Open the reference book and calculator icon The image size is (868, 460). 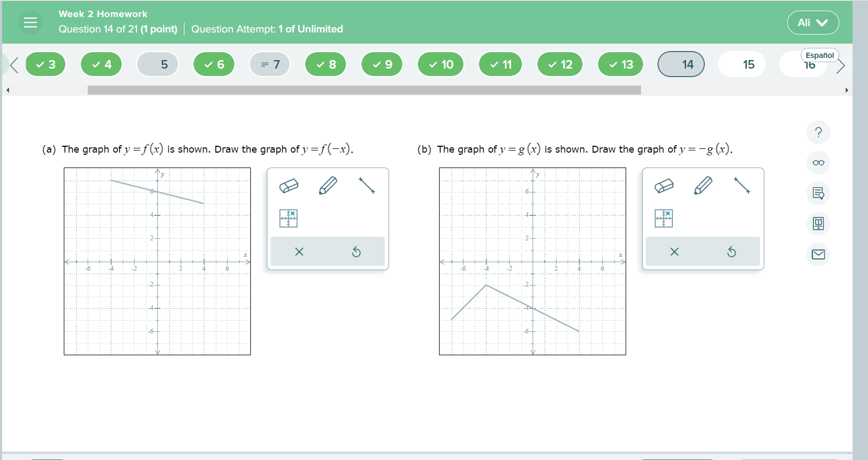(818, 223)
